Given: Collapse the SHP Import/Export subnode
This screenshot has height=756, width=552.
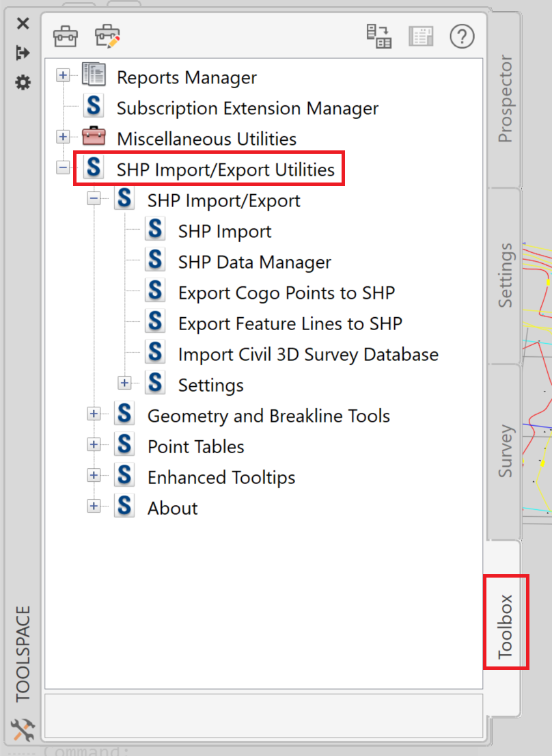Looking at the screenshot, I should pyautogui.click(x=94, y=198).
